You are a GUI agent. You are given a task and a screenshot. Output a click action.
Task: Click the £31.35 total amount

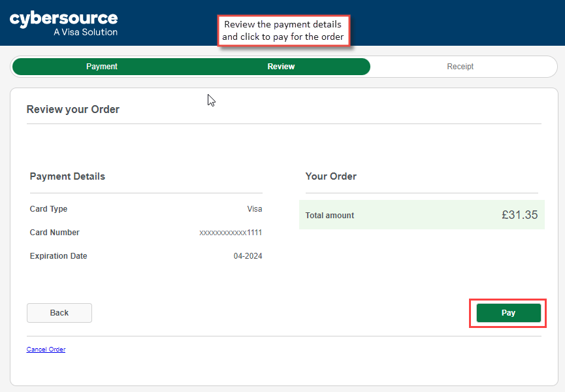[x=519, y=215]
